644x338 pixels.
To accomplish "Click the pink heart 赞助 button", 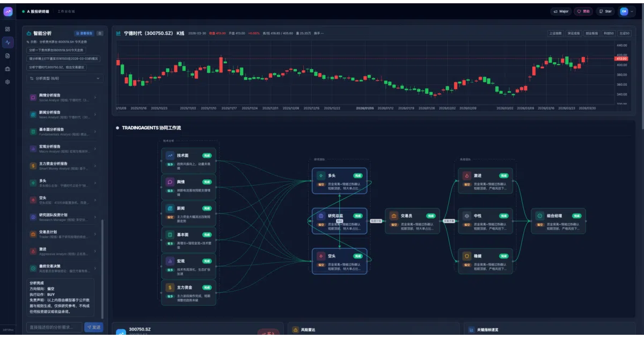I will (583, 11).
